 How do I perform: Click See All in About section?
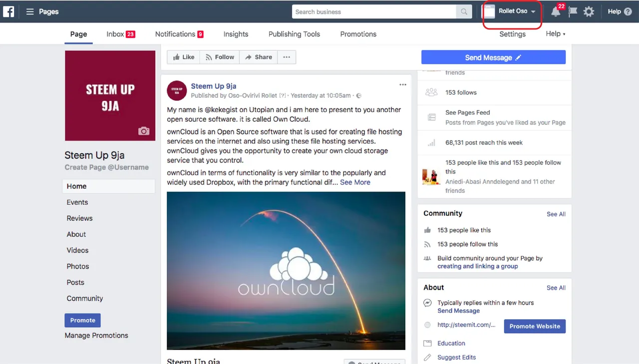point(556,288)
